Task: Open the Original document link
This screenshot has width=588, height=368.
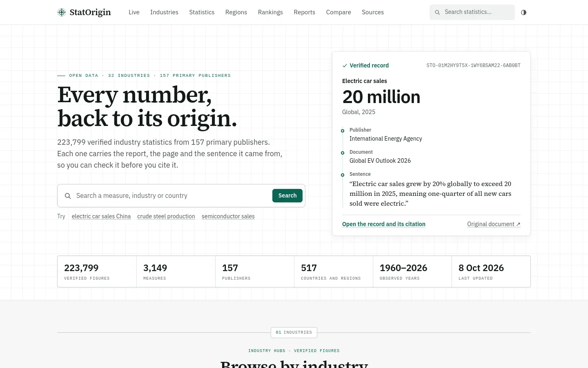Action: (494, 224)
